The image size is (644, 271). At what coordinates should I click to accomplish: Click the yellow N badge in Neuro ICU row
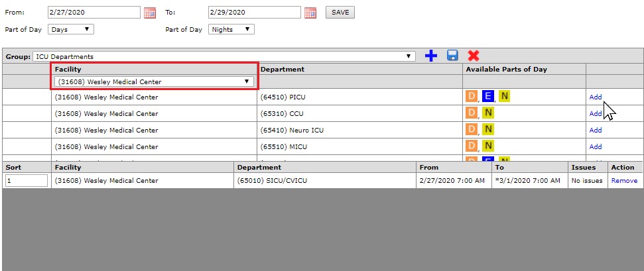click(488, 130)
